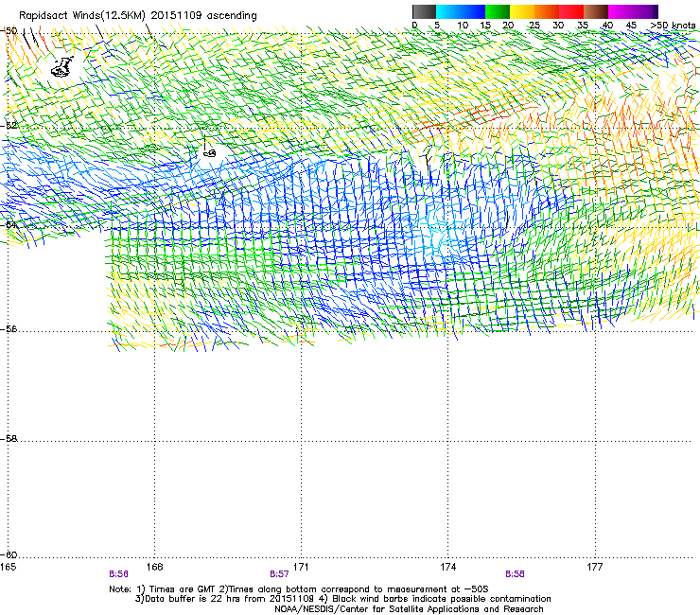The width and height of the screenshot is (700, 615).
Task: Click the legend label '5'
Action: point(437,26)
